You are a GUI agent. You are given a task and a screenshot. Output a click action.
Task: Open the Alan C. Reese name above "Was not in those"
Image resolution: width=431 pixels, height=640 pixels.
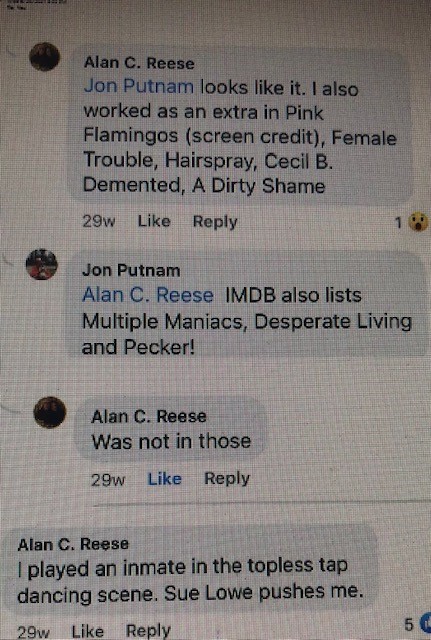coord(149,416)
